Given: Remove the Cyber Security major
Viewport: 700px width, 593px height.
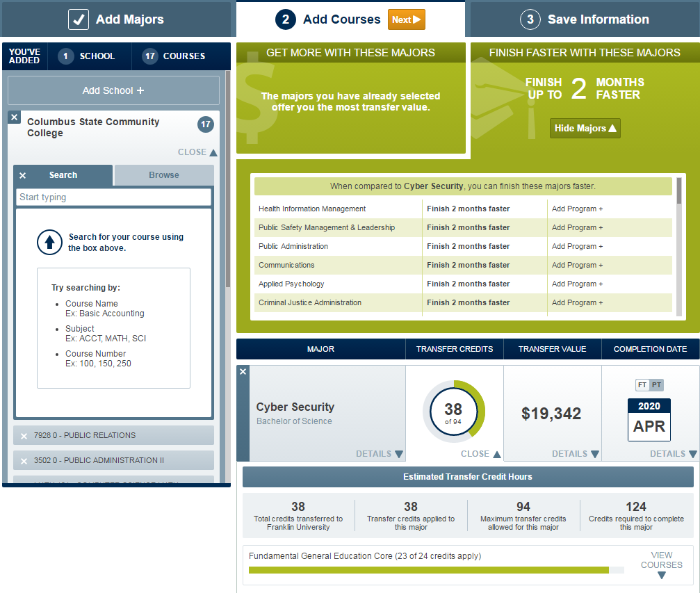Looking at the screenshot, I should pos(243,371).
